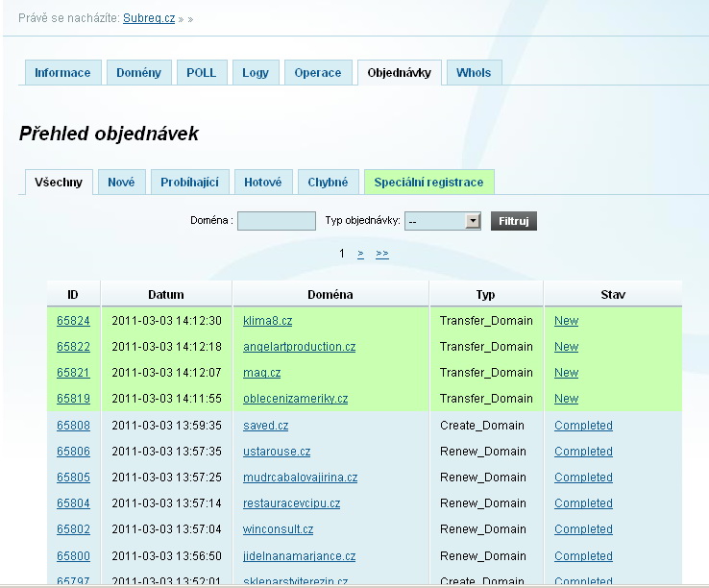Open the Speciální registrace tab
709x588 pixels.
pyautogui.click(x=428, y=183)
